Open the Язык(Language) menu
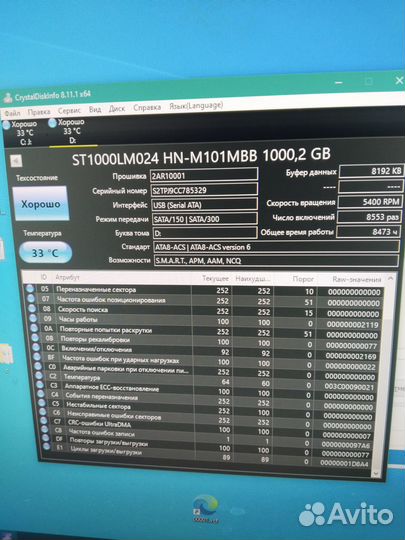This screenshot has width=405, height=540. point(196,105)
